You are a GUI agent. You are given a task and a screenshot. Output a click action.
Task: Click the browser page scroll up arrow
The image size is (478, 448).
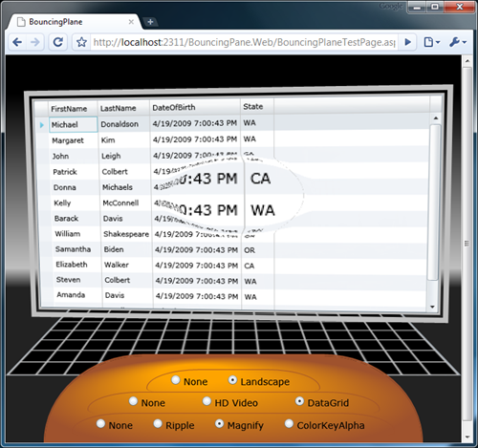[467, 60]
